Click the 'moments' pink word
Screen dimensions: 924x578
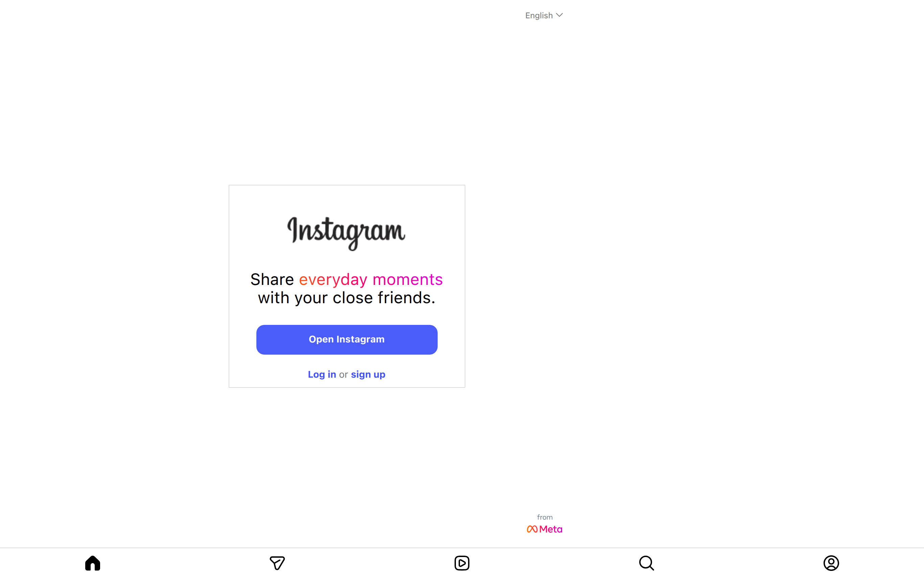(x=408, y=280)
